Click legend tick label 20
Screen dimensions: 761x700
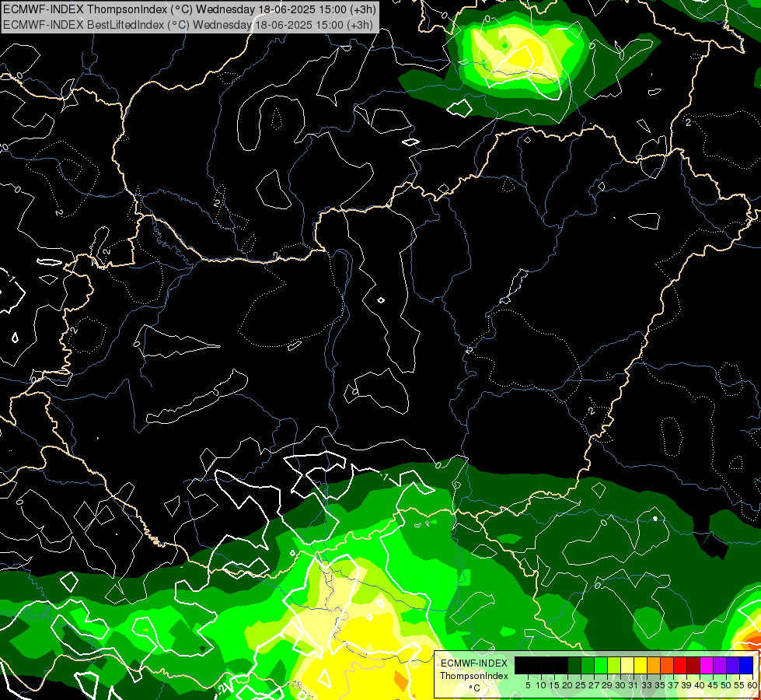click(567, 685)
